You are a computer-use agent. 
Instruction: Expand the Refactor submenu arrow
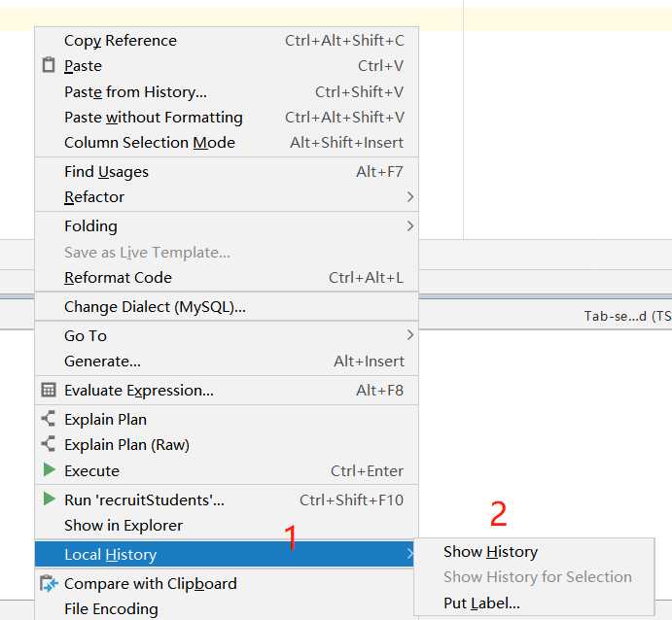410,197
